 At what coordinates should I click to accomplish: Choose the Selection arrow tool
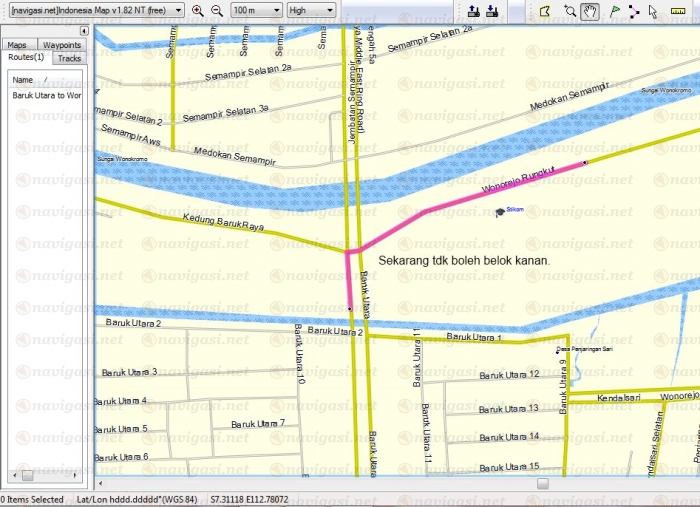click(653, 10)
